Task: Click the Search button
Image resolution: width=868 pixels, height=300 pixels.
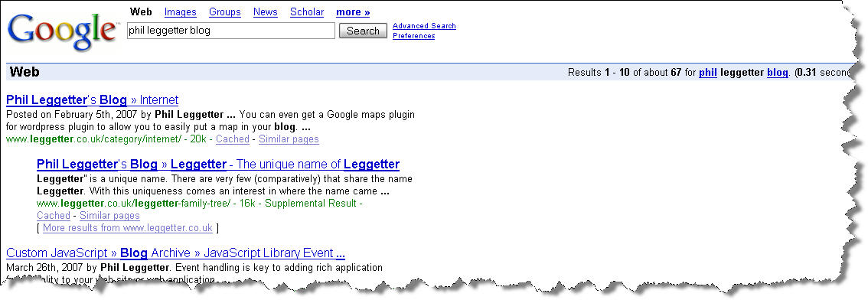Action: coord(363,31)
